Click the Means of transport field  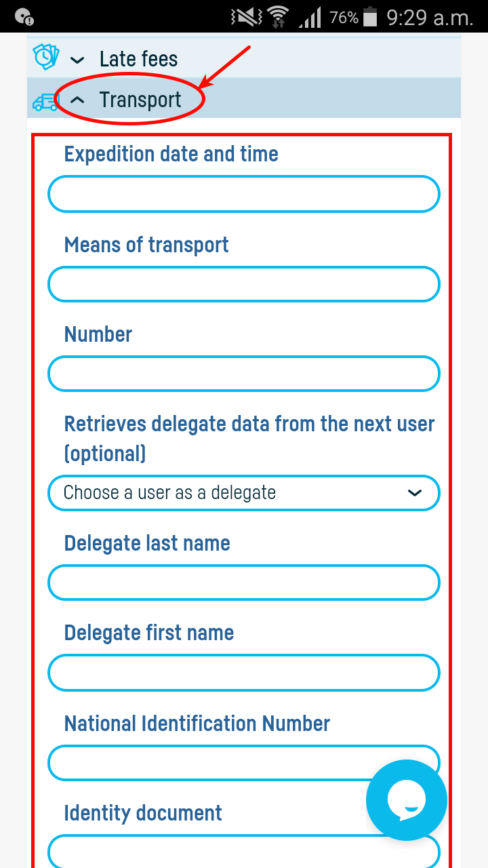point(244,284)
